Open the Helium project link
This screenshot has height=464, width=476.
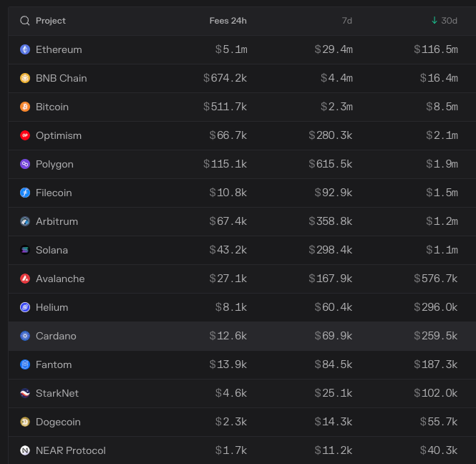pyautogui.click(x=52, y=307)
